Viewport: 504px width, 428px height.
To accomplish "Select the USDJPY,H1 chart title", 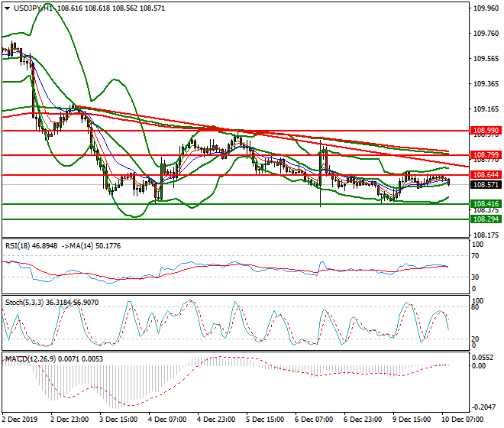I will click(x=33, y=8).
